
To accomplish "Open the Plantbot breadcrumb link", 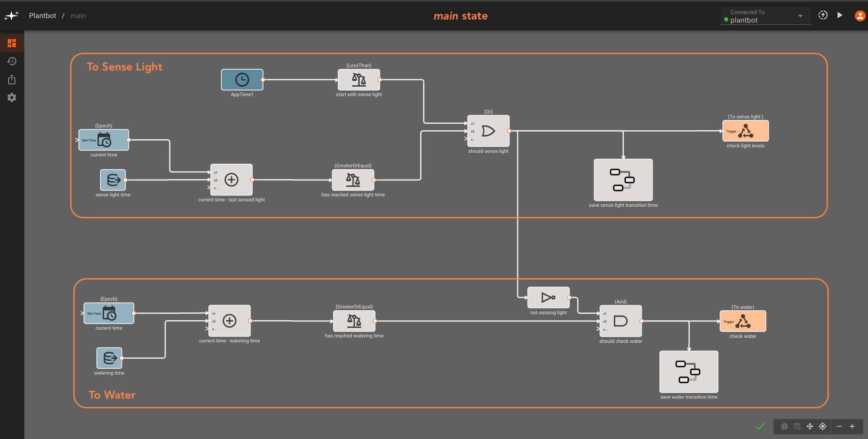I will point(43,16).
